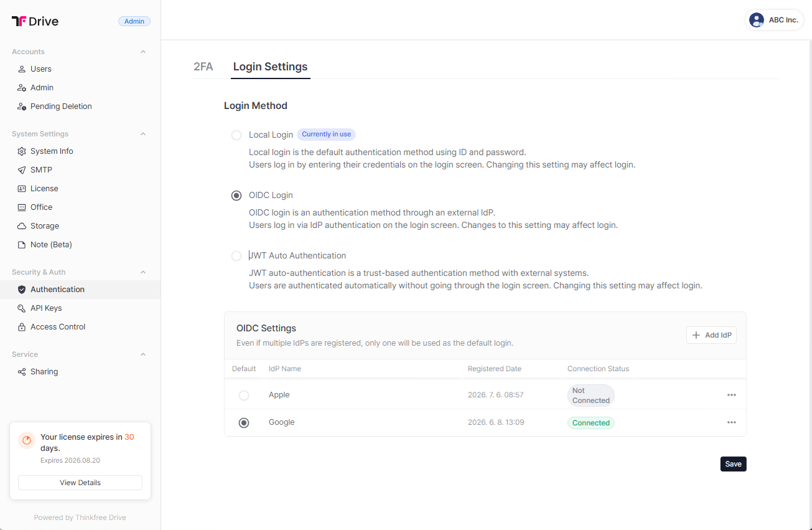Open Sharing in the sidebar
This screenshot has height=530, width=812.
pyautogui.click(x=80, y=372)
